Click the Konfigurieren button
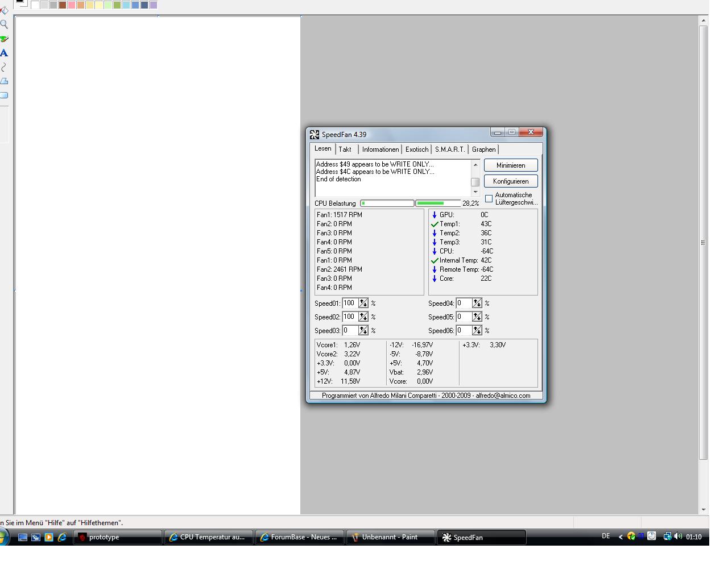Screen dimensions: 728x582 511,181
